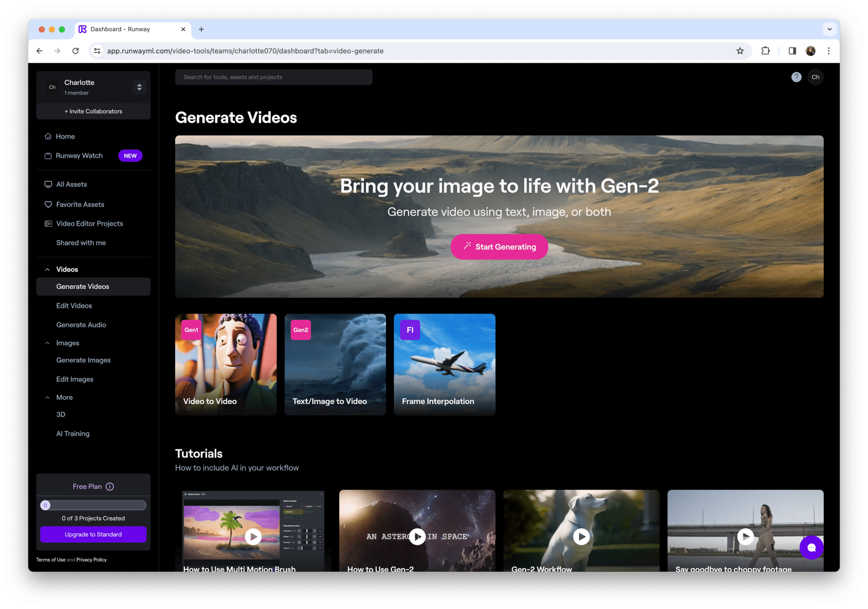Select Edit Videos in the sidebar
Viewport: 868px width, 609px height.
point(74,306)
